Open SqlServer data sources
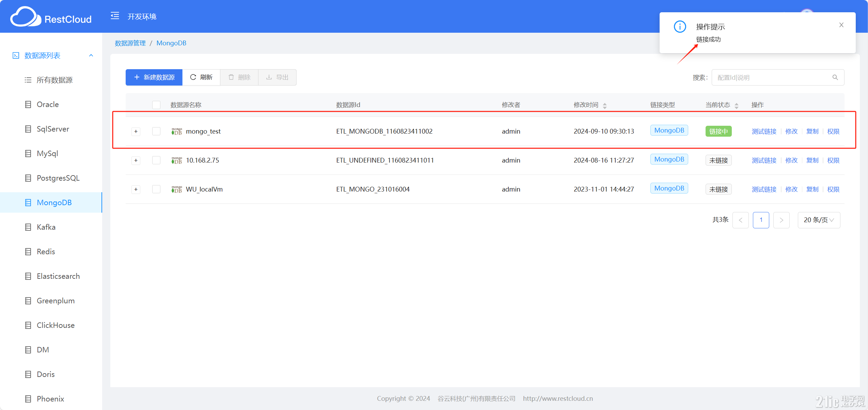The image size is (868, 410). coord(51,129)
